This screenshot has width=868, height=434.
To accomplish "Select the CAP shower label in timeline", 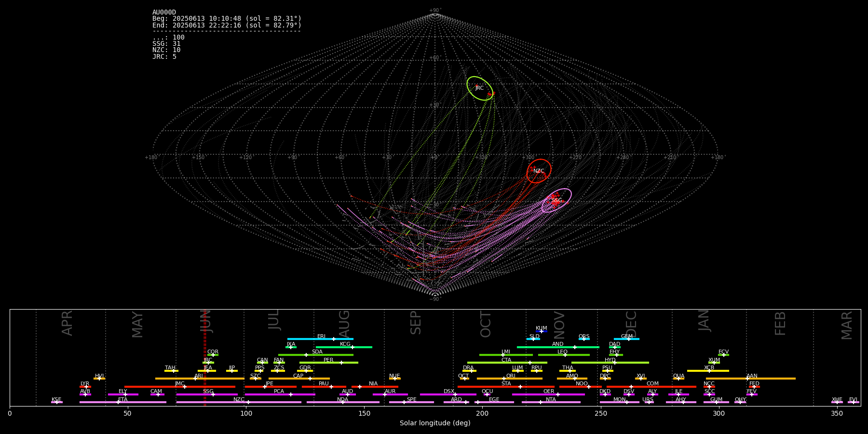I will tap(298, 376).
